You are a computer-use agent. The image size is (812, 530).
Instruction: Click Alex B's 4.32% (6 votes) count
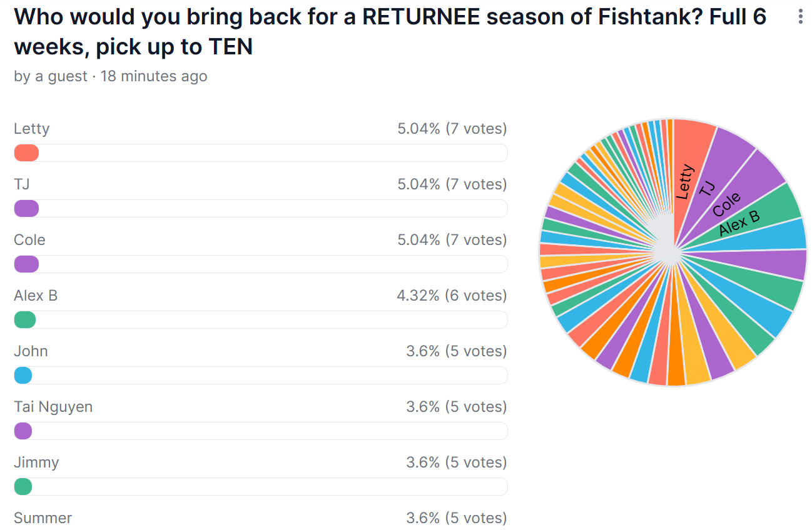click(x=452, y=296)
